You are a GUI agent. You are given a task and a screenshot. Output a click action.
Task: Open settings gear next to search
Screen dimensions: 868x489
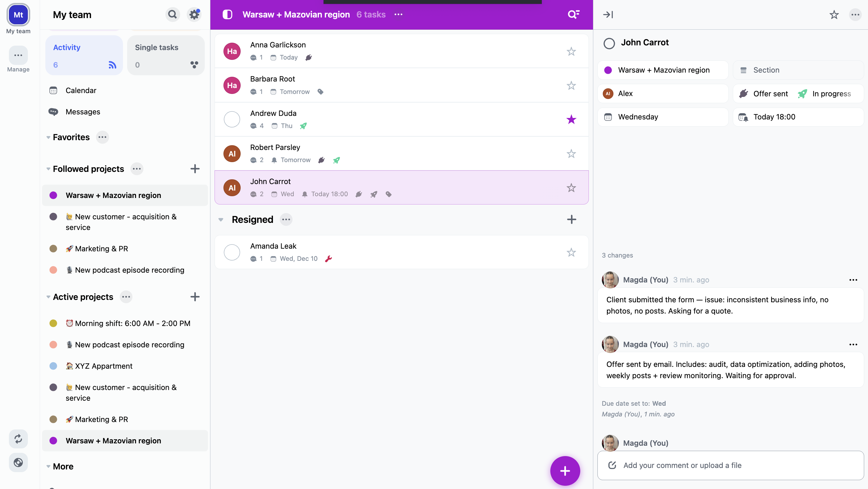pyautogui.click(x=194, y=15)
